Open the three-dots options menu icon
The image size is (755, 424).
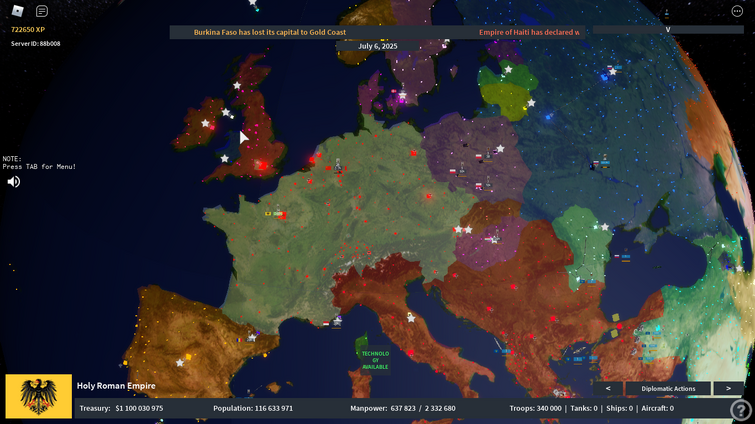click(x=737, y=11)
